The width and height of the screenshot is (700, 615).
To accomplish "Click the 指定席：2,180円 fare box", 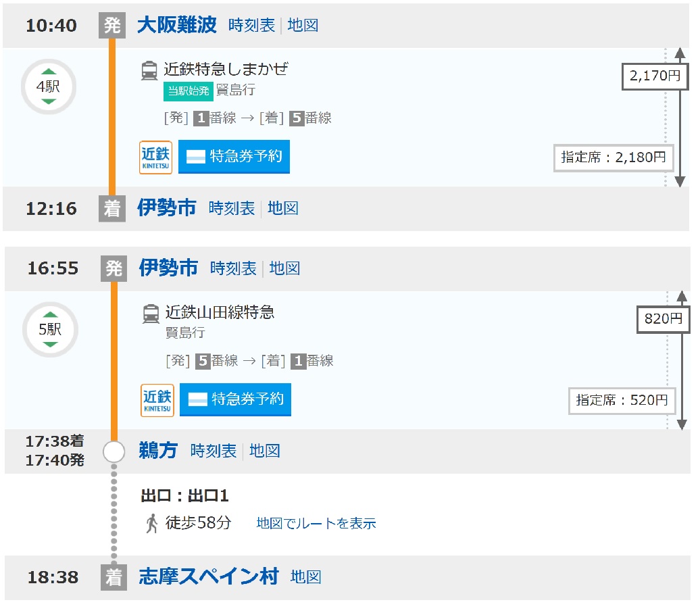I will pyautogui.click(x=614, y=157).
